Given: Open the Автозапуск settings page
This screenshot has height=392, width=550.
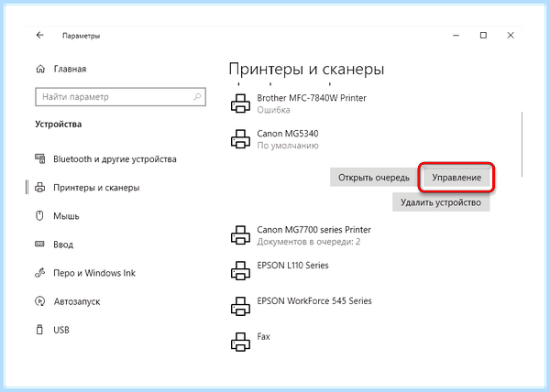Looking at the screenshot, I should (x=77, y=301).
